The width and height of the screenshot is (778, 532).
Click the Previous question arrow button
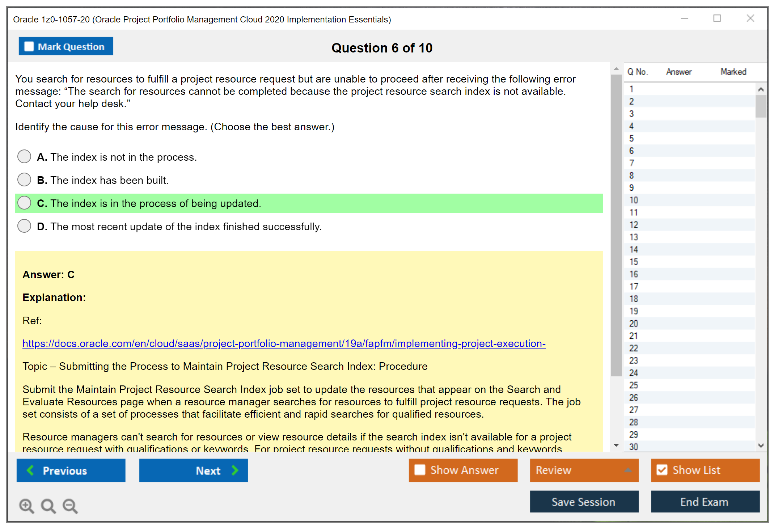[71, 470]
